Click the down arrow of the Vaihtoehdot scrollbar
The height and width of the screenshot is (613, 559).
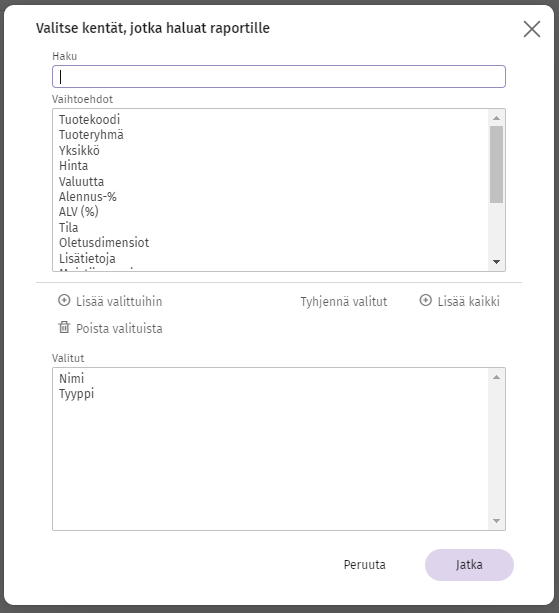pos(496,262)
